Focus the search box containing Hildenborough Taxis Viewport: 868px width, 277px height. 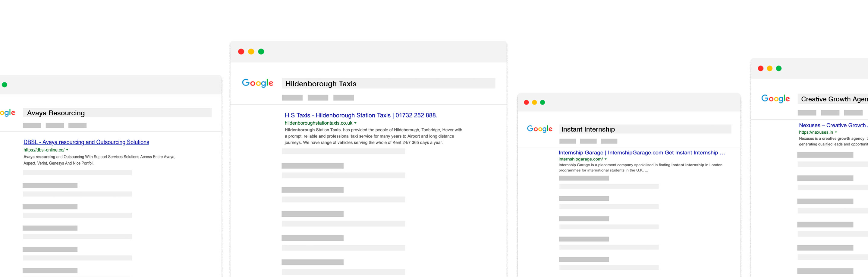coord(388,84)
